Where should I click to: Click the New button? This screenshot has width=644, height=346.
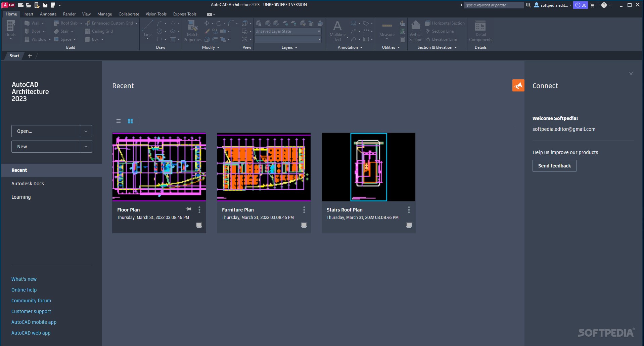(46, 147)
